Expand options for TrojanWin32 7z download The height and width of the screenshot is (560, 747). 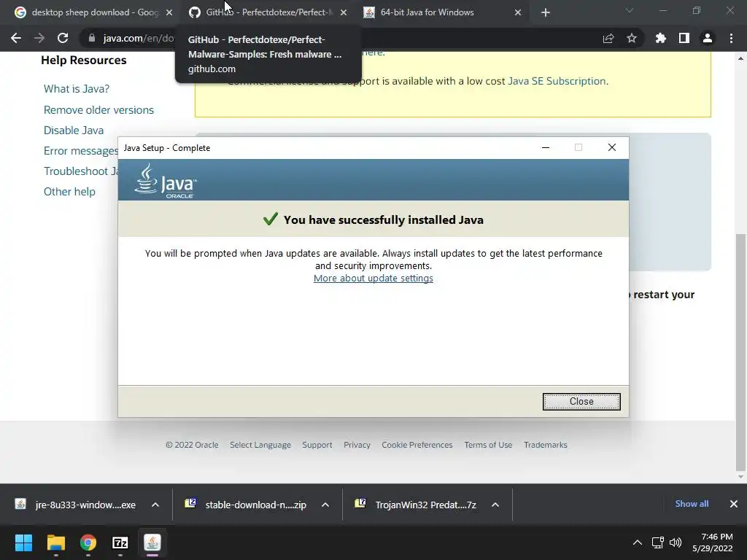[x=495, y=505]
